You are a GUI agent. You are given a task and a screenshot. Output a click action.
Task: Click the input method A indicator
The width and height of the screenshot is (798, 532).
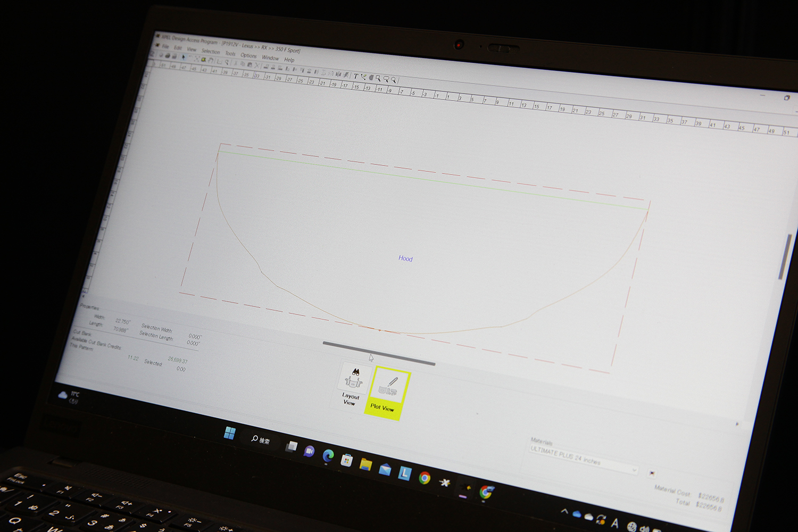614,523
